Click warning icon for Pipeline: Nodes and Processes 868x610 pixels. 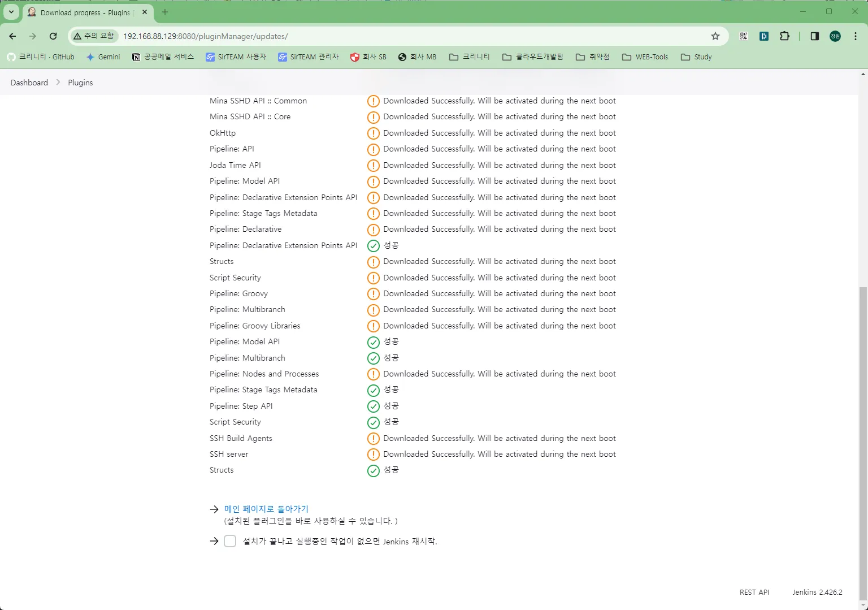click(373, 374)
